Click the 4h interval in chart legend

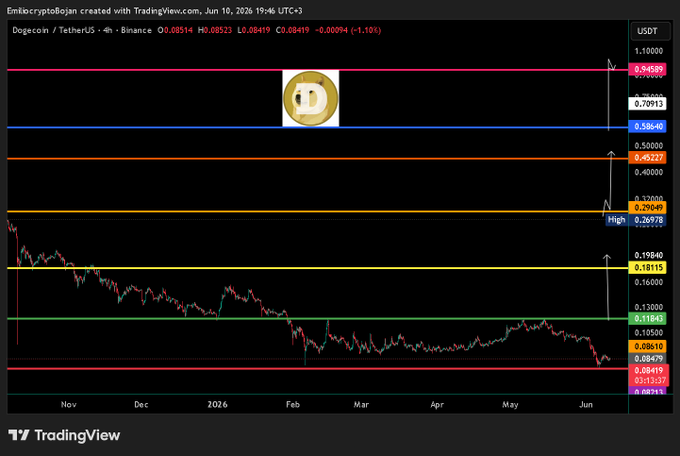click(x=108, y=30)
